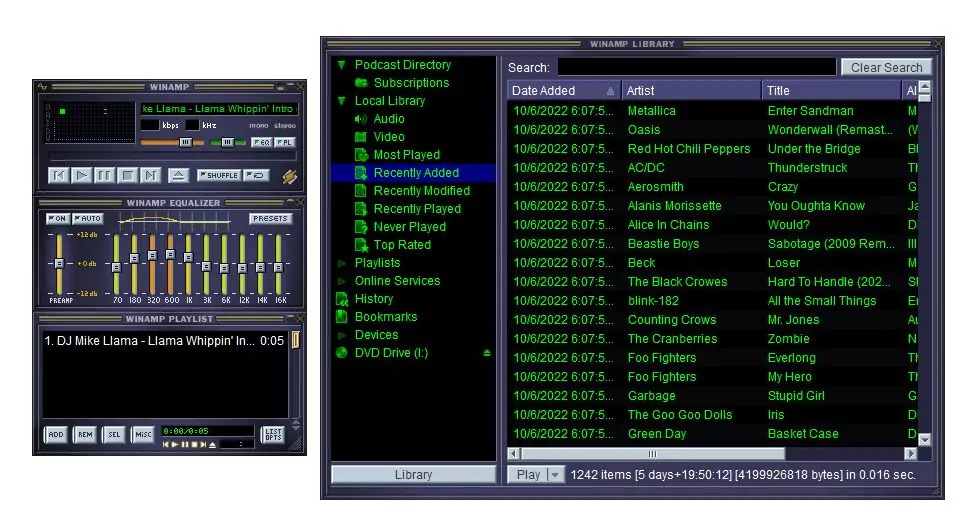This screenshot has width=958, height=514.
Task: Click the Audio icon under Local Library
Action: 361,119
